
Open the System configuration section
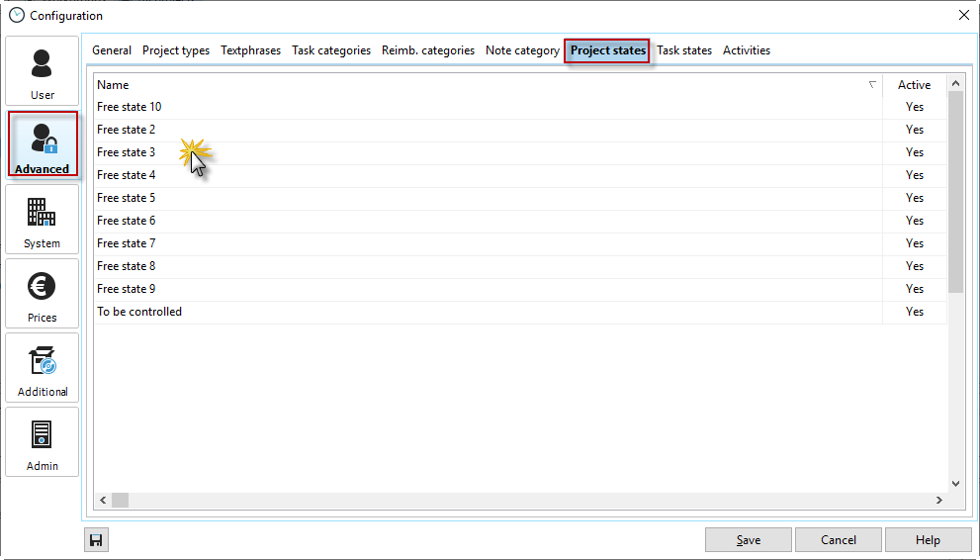(43, 220)
